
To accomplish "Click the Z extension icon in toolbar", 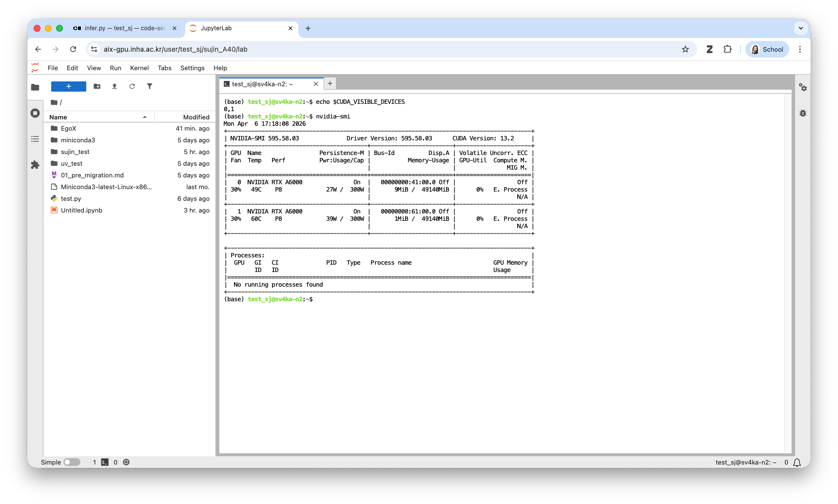I will [x=710, y=49].
